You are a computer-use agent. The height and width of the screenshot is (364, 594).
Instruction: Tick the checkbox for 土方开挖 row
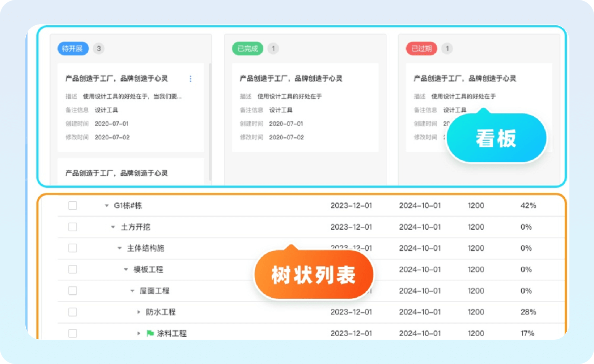coord(72,227)
